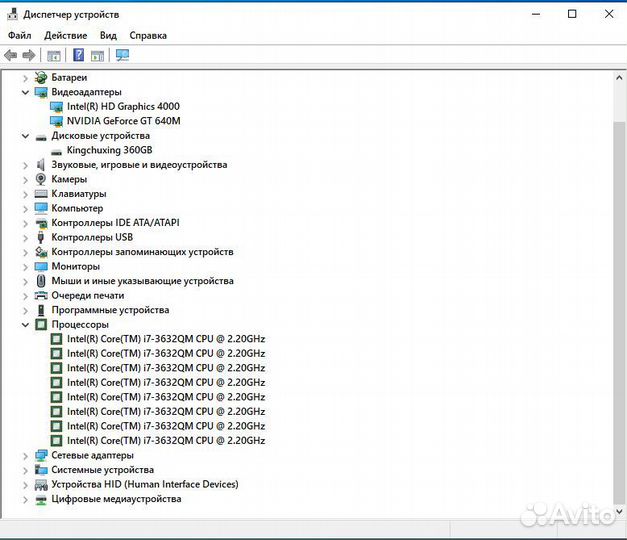Click the keyboard icon beside Клавиатуры
This screenshot has height=540, width=627.
pyautogui.click(x=41, y=194)
